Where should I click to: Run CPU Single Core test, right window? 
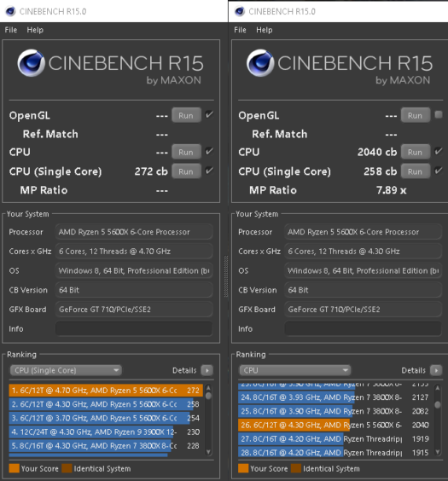click(x=416, y=171)
